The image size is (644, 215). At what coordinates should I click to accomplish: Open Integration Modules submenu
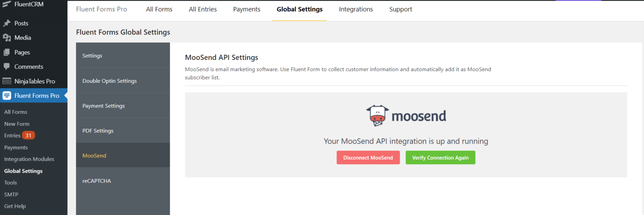point(29,159)
